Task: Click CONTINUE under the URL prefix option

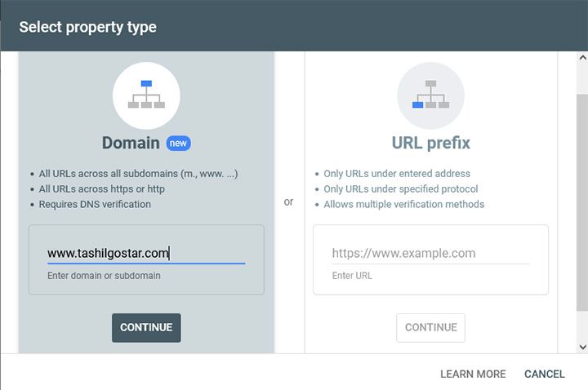Action: (430, 328)
